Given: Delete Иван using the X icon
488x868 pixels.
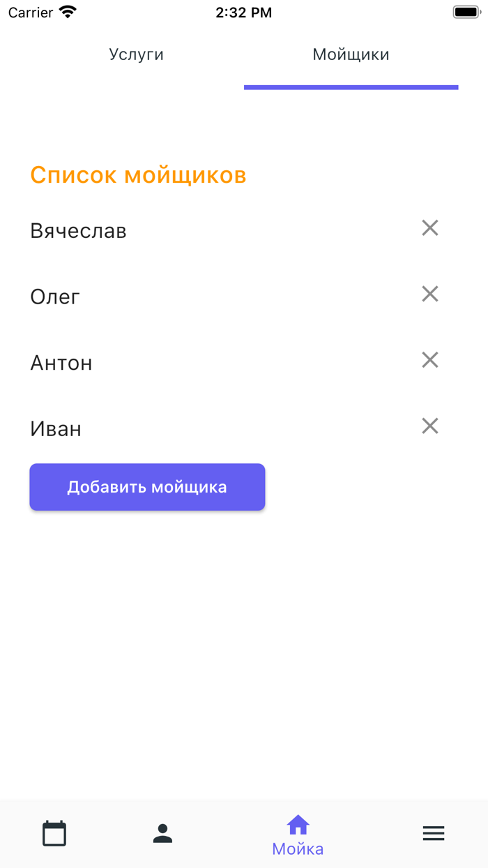Looking at the screenshot, I should pos(429,426).
